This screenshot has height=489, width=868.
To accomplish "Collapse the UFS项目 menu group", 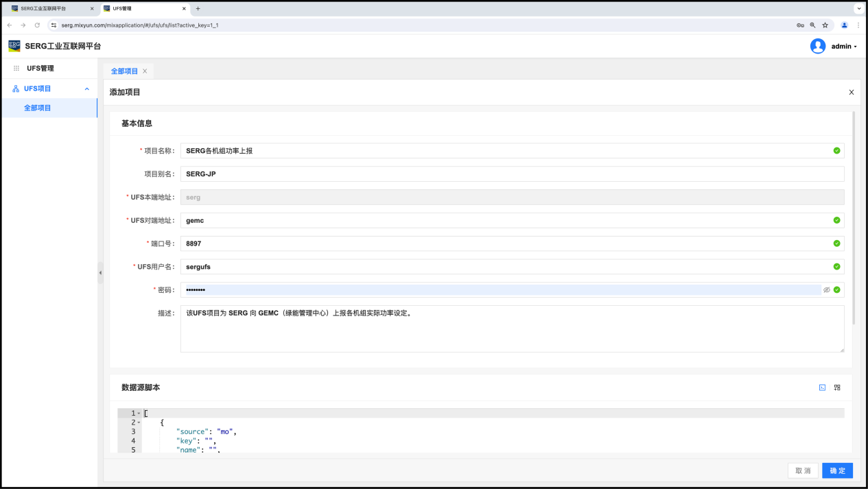I will [86, 88].
